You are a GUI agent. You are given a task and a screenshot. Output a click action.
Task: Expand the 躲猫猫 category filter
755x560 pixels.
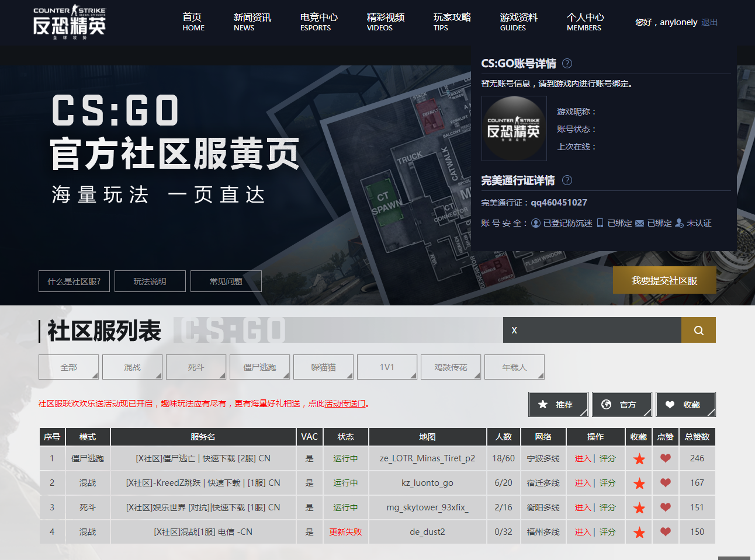click(x=323, y=367)
